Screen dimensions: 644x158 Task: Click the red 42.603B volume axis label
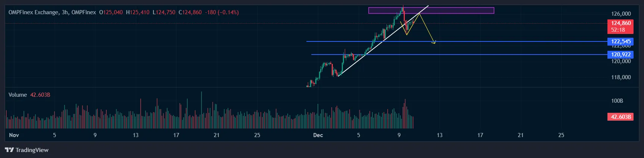(621, 117)
